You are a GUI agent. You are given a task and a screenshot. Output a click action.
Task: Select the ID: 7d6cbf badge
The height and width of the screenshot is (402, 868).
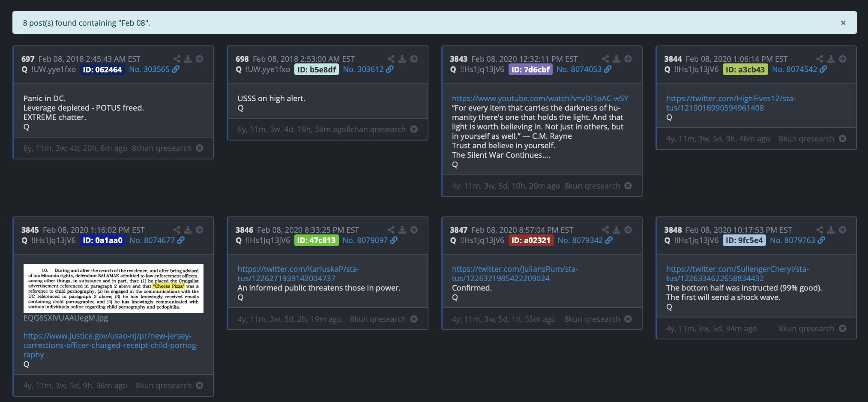(530, 69)
